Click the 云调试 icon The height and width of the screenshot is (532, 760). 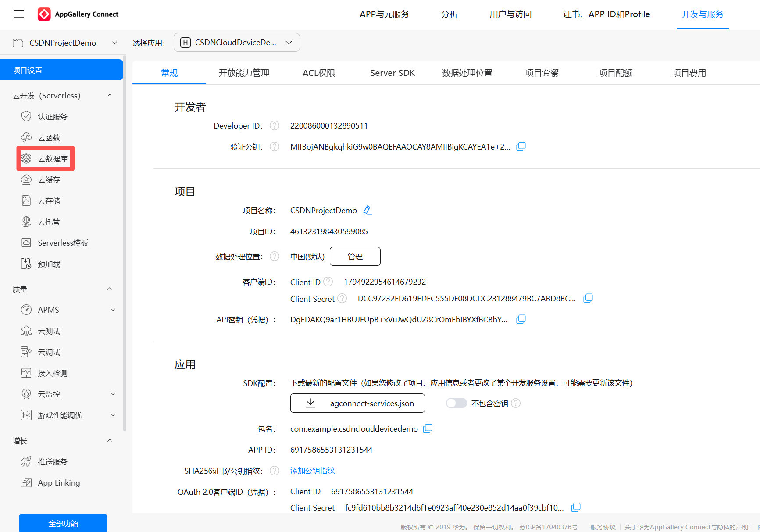pyautogui.click(x=26, y=352)
